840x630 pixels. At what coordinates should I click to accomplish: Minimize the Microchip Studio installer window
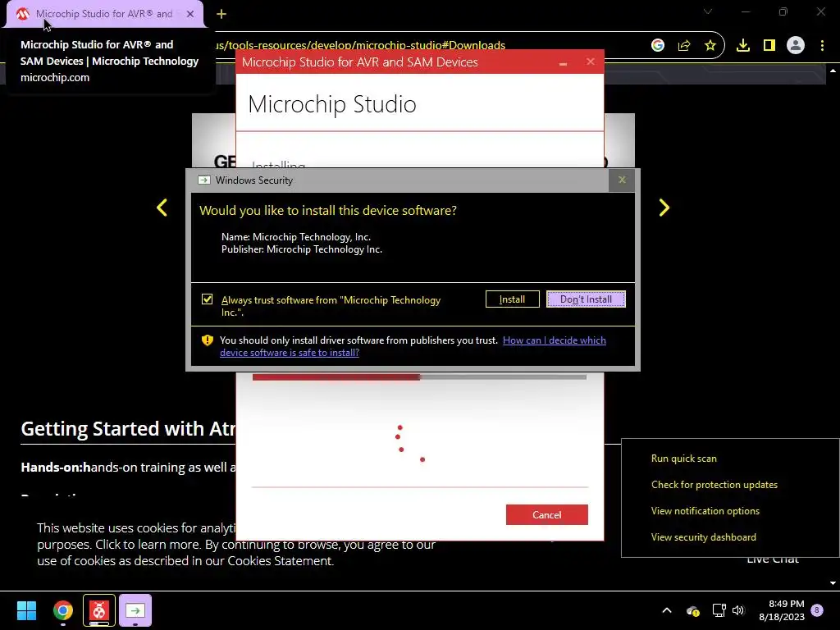click(563, 62)
